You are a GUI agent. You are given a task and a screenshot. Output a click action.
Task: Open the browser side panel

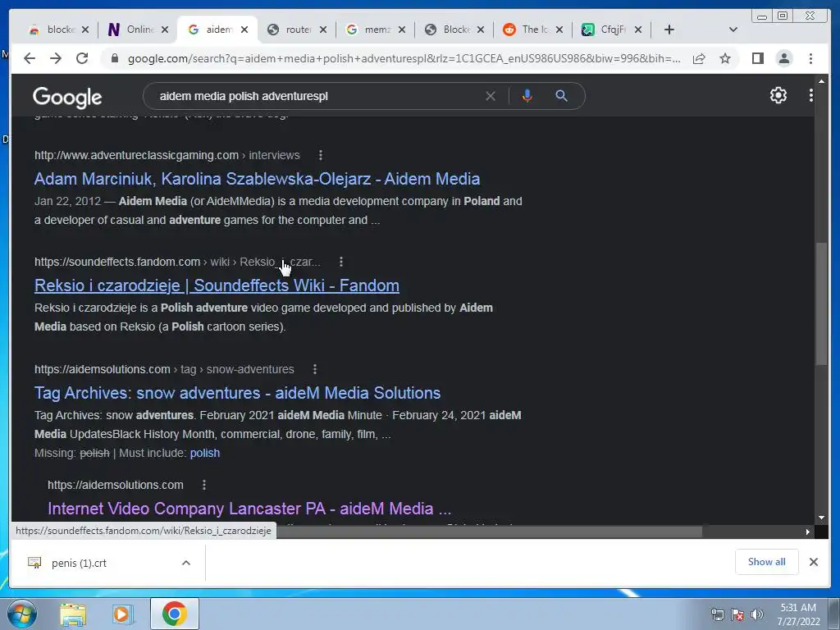(x=757, y=58)
